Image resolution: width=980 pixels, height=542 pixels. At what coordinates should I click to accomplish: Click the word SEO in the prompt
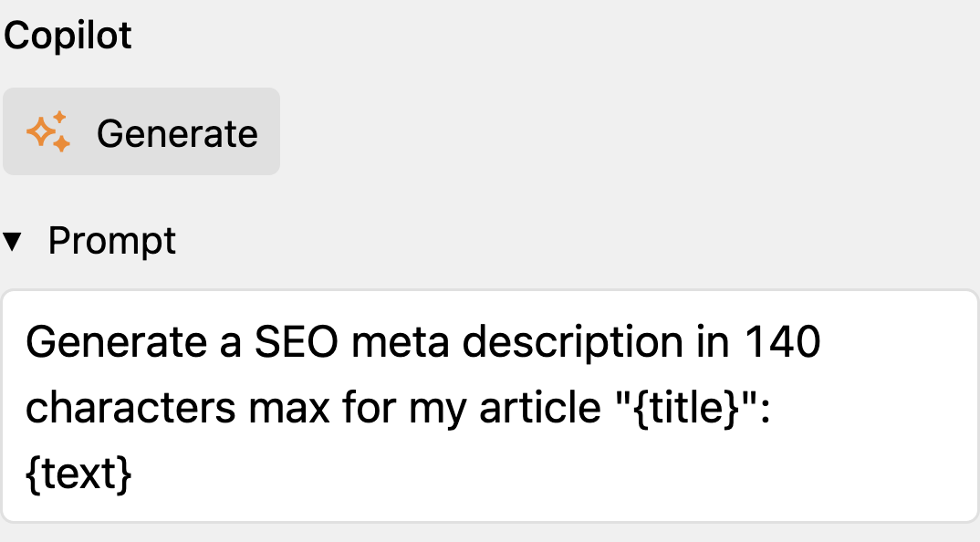tap(297, 342)
